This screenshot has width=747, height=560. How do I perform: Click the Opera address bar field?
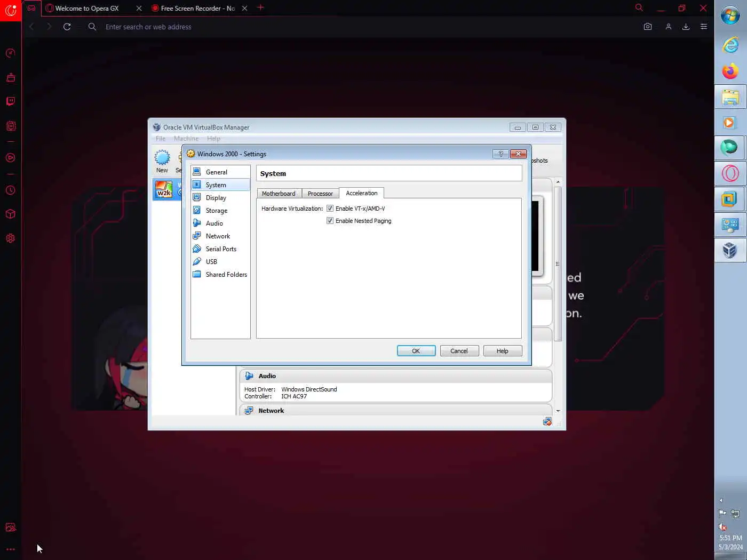[363, 27]
